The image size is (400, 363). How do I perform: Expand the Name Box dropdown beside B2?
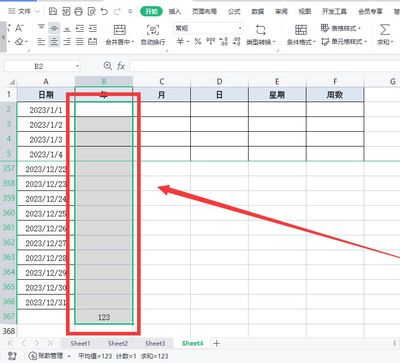[x=77, y=66]
